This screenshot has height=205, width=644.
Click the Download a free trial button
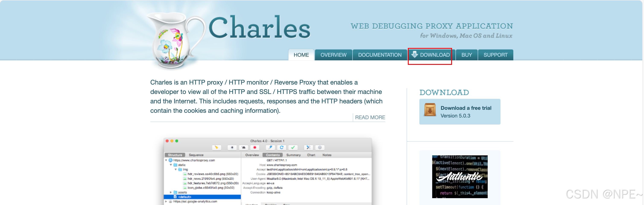click(460, 111)
